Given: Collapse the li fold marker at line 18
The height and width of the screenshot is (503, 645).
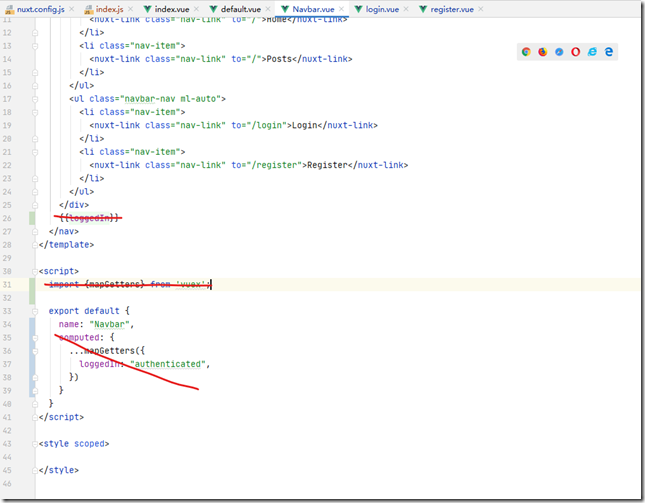Looking at the screenshot, I should [35, 112].
